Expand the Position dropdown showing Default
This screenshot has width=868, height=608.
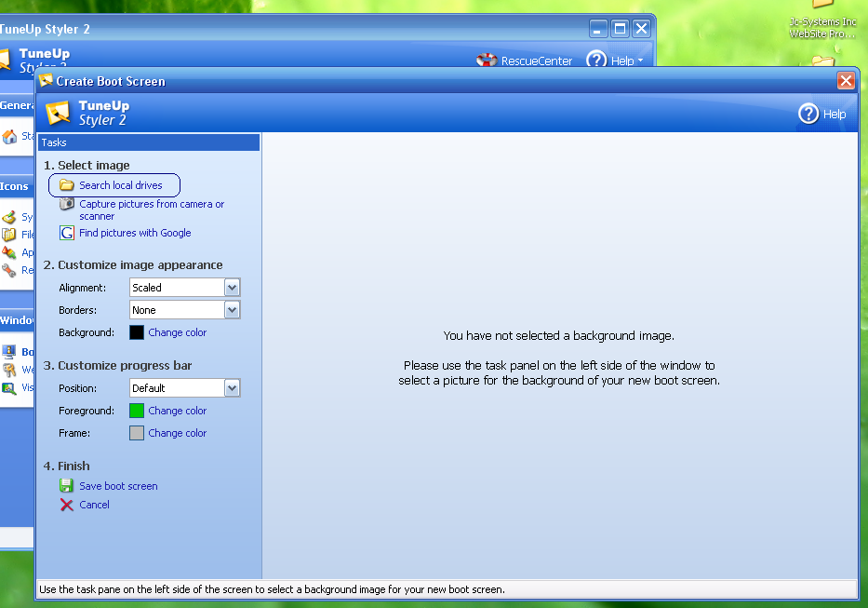[x=232, y=388]
